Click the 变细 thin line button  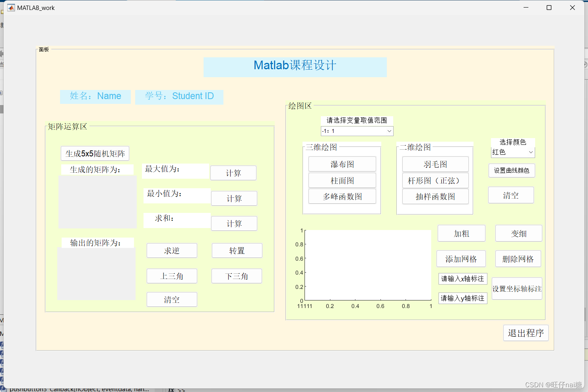519,233
